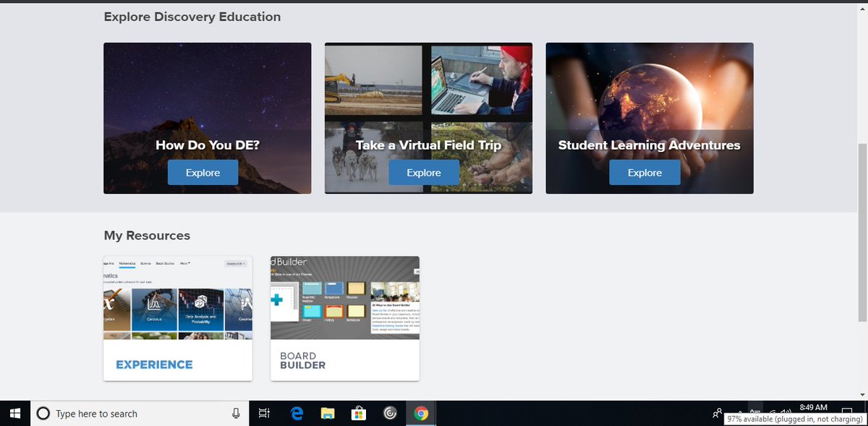Click Explore under Take a Virtual Field Trip
The width and height of the screenshot is (868, 426).
coord(424,173)
